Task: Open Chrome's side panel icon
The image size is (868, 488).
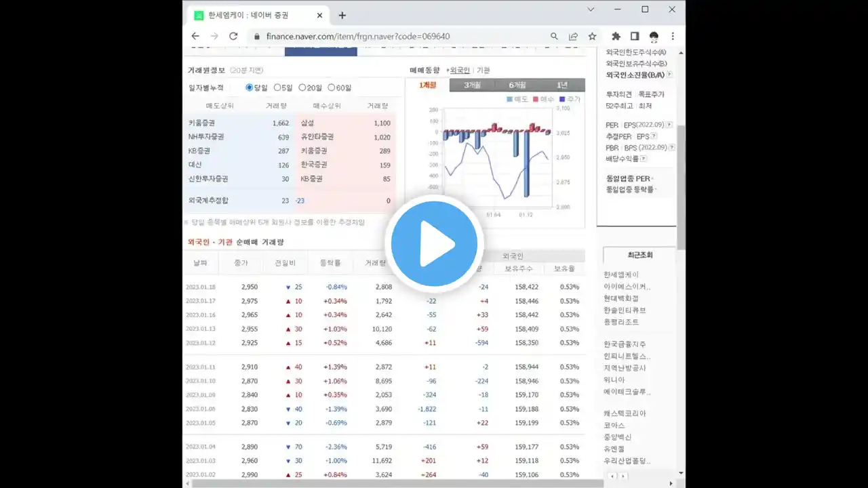Action: click(x=635, y=36)
